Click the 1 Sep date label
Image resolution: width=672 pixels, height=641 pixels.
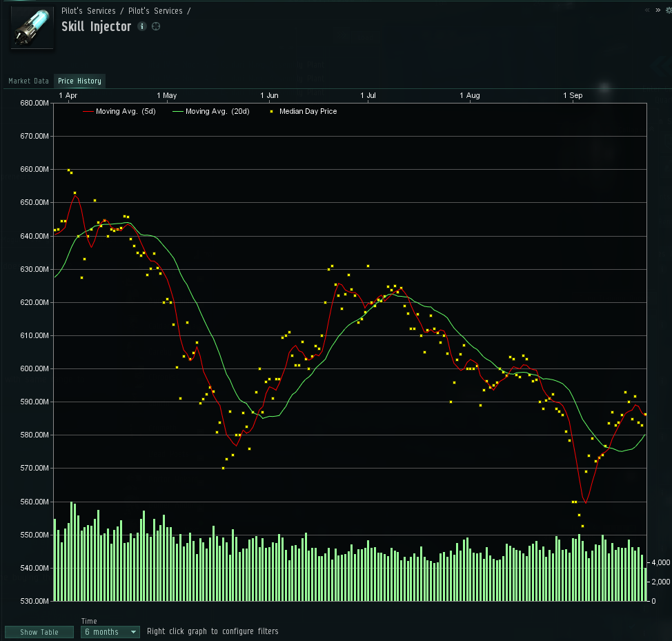click(573, 95)
